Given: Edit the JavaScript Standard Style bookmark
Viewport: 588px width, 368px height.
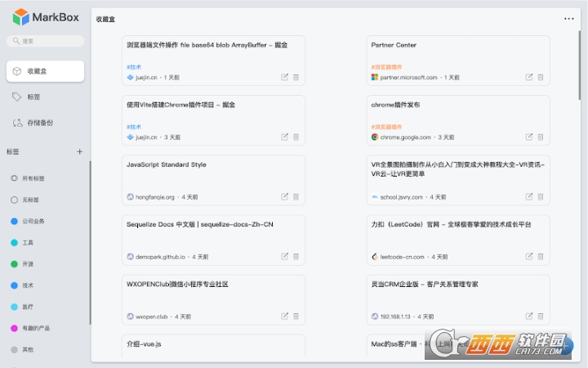Looking at the screenshot, I should [285, 196].
